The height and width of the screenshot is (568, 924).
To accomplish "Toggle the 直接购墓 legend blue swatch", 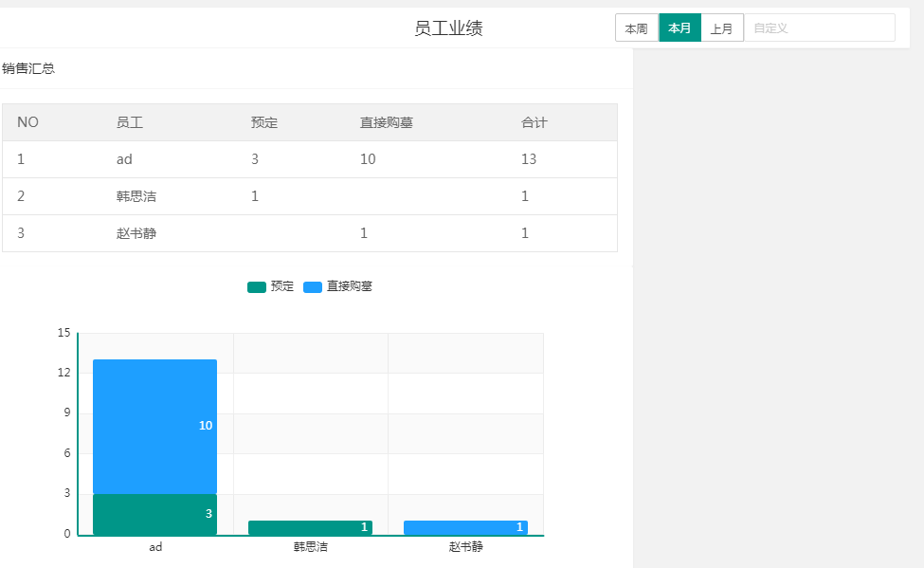I will [x=313, y=287].
